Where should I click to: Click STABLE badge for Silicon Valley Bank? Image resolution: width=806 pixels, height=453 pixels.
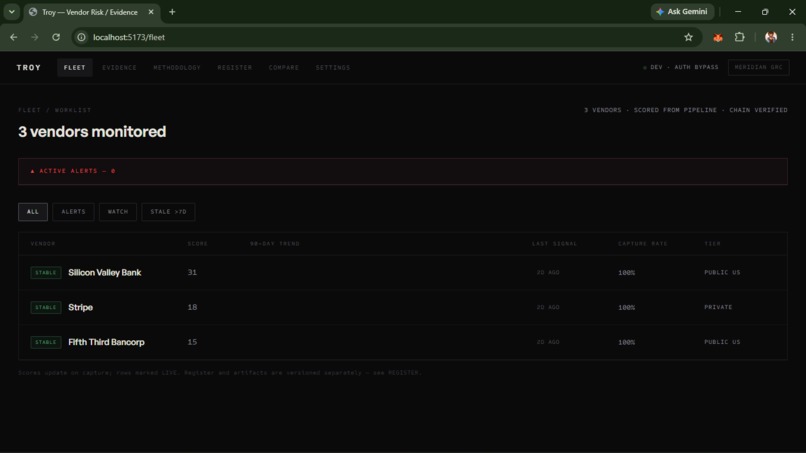pos(46,273)
